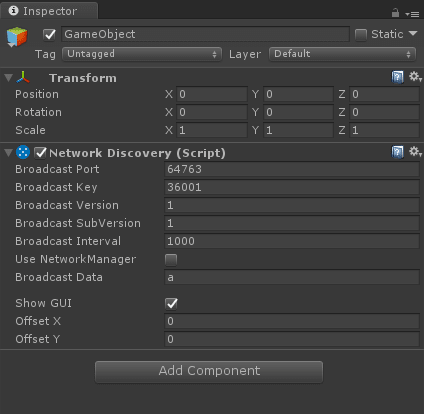Click the Broadcast Key label

56,187
